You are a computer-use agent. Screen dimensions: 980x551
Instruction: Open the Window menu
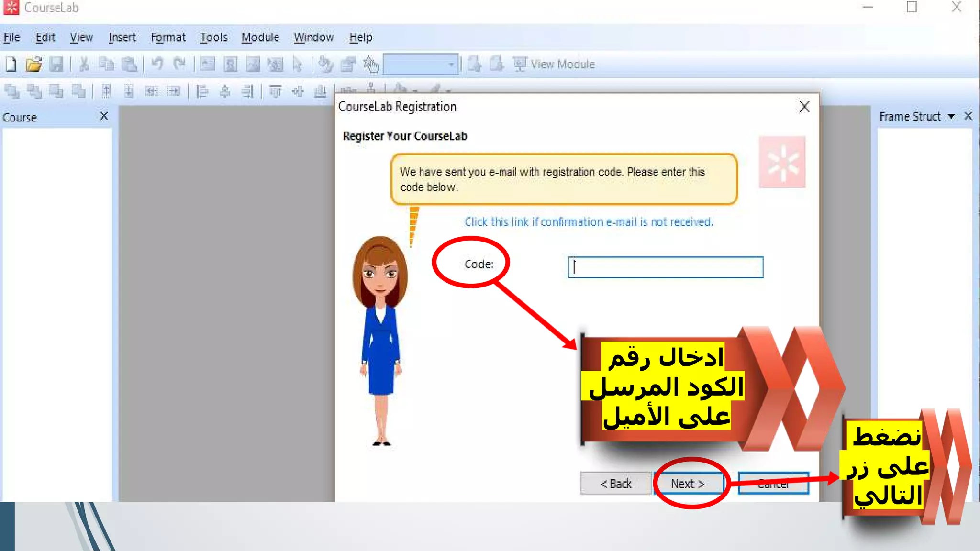[x=314, y=37]
